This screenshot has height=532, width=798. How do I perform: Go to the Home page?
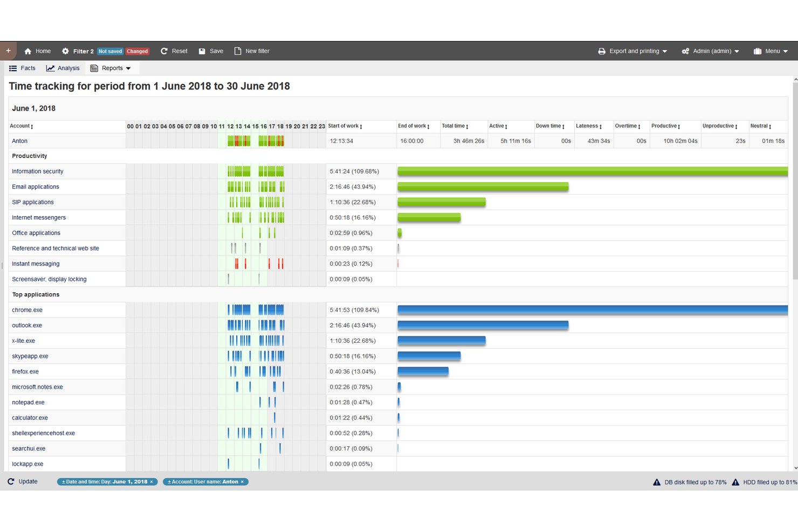pos(37,51)
